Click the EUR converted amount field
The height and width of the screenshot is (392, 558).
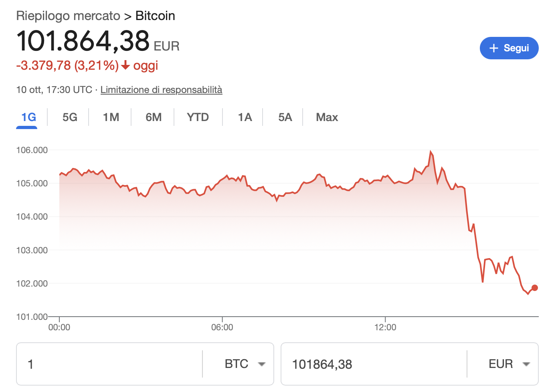373,364
